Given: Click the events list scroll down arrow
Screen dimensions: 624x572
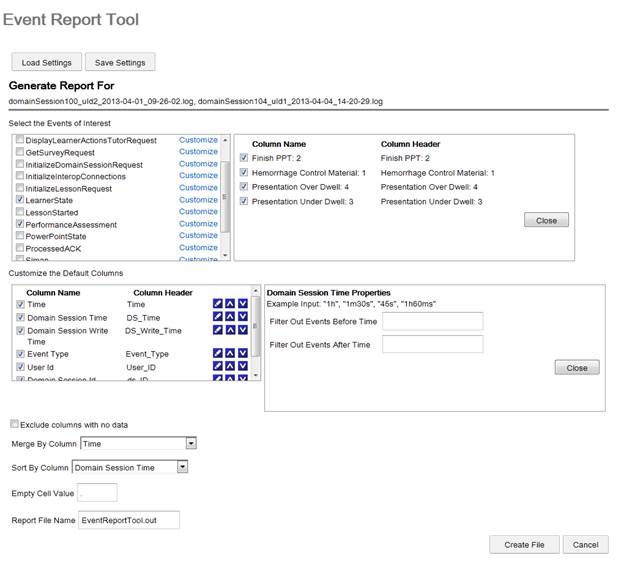Looking at the screenshot, I should click(x=225, y=255).
